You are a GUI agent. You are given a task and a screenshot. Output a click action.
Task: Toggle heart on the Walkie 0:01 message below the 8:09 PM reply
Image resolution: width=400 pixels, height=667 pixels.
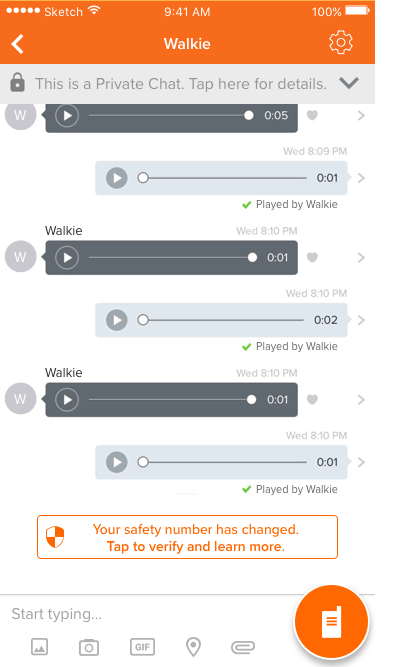pos(312,257)
